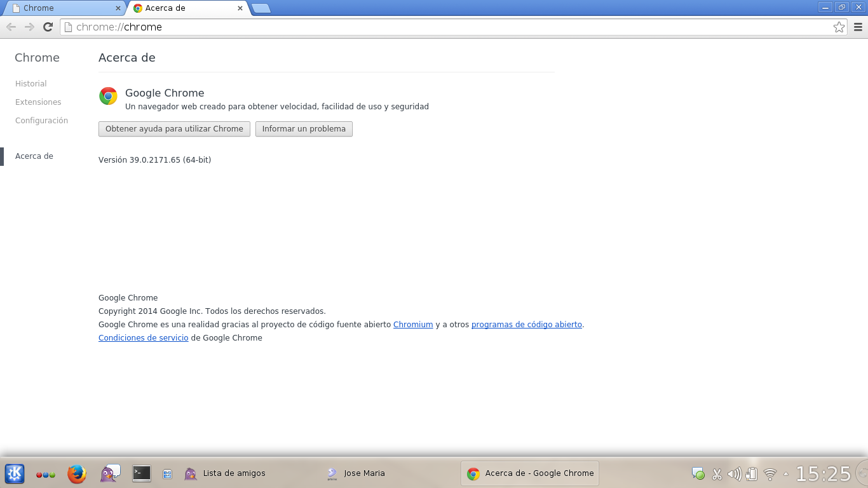Close the 'Acerca de' tab
Screen dimensions: 868x488
(240, 8)
